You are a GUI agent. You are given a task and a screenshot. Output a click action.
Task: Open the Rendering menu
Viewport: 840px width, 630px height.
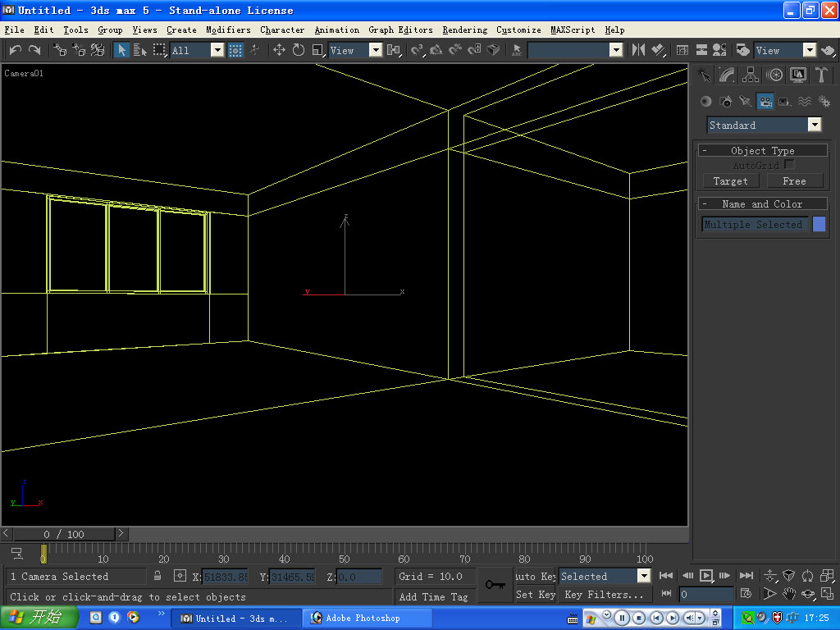(x=464, y=30)
